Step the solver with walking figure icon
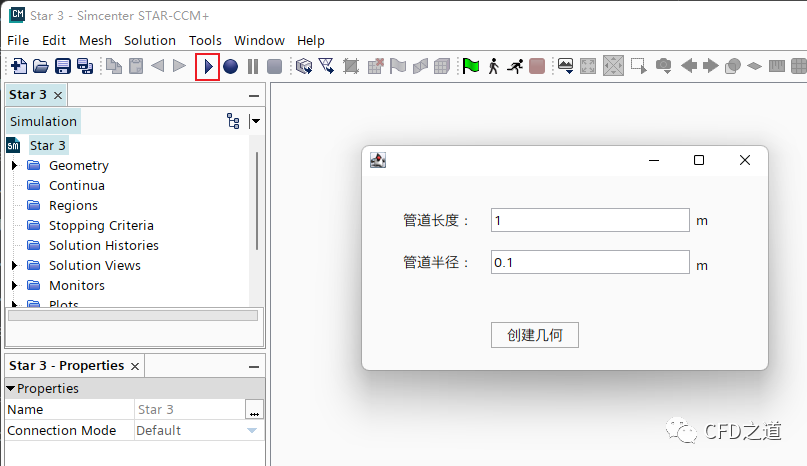Image resolution: width=807 pixels, height=466 pixels. pyautogui.click(x=493, y=66)
